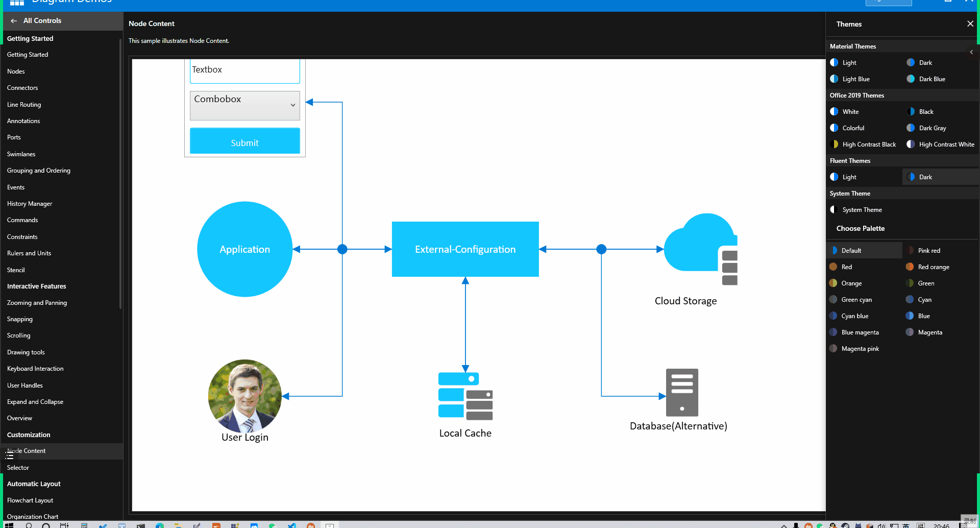
Task: Open the Line Routing sample
Action: [24, 105]
